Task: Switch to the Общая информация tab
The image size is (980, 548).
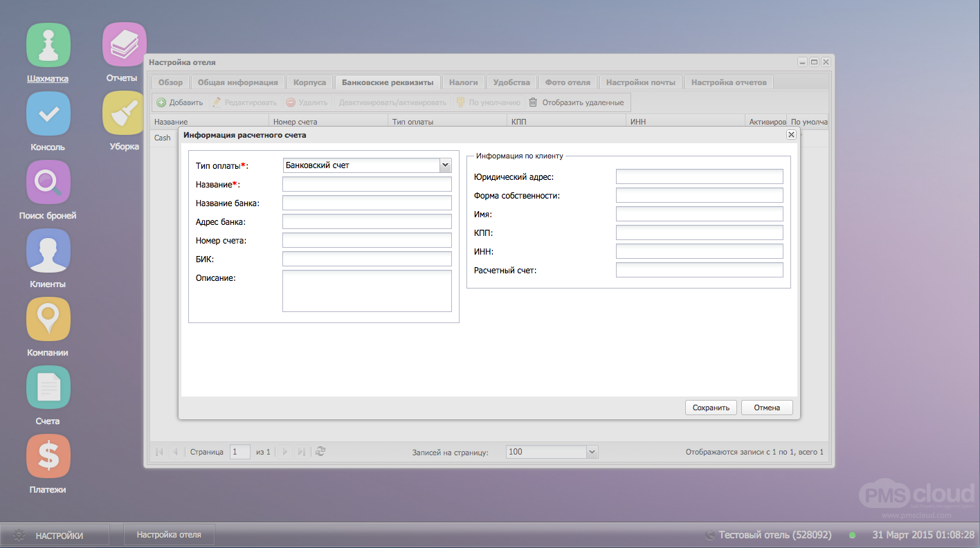Action: point(237,82)
